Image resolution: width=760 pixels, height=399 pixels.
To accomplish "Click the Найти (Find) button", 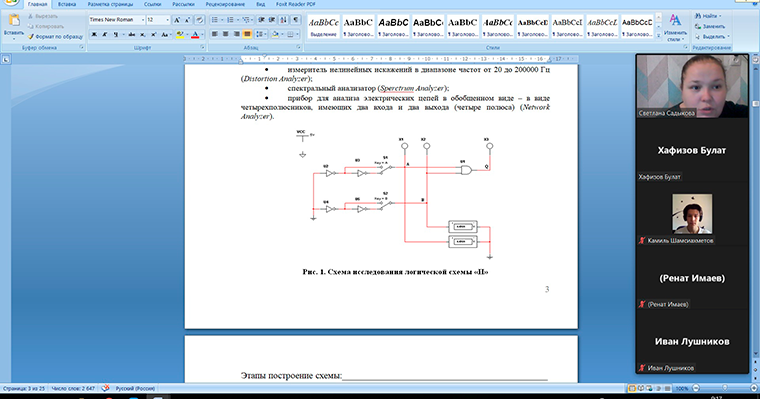I will click(708, 16).
